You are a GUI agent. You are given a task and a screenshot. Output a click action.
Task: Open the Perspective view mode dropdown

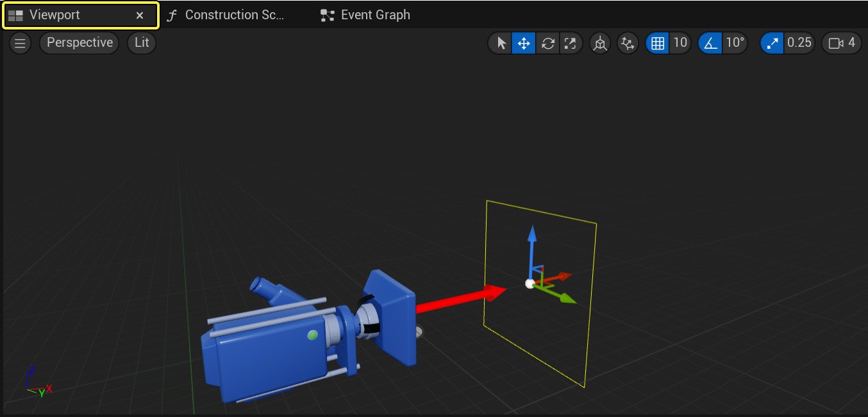tap(79, 43)
